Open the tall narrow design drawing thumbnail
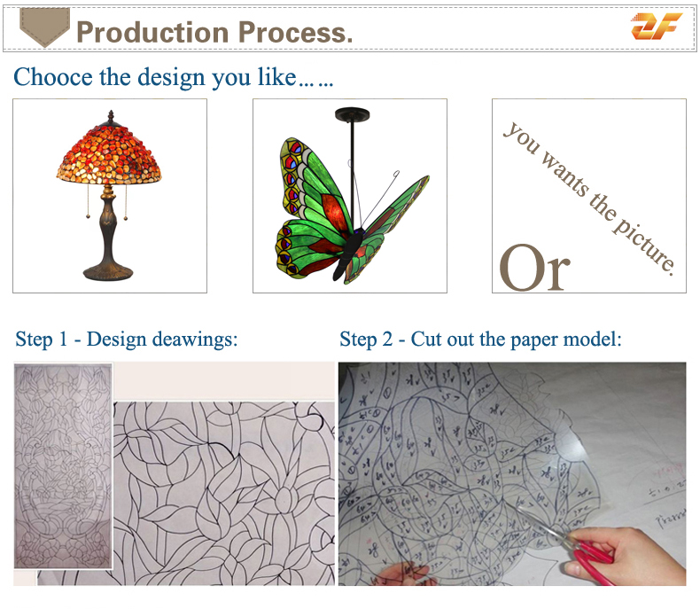The width and height of the screenshot is (700, 609). coord(63,466)
